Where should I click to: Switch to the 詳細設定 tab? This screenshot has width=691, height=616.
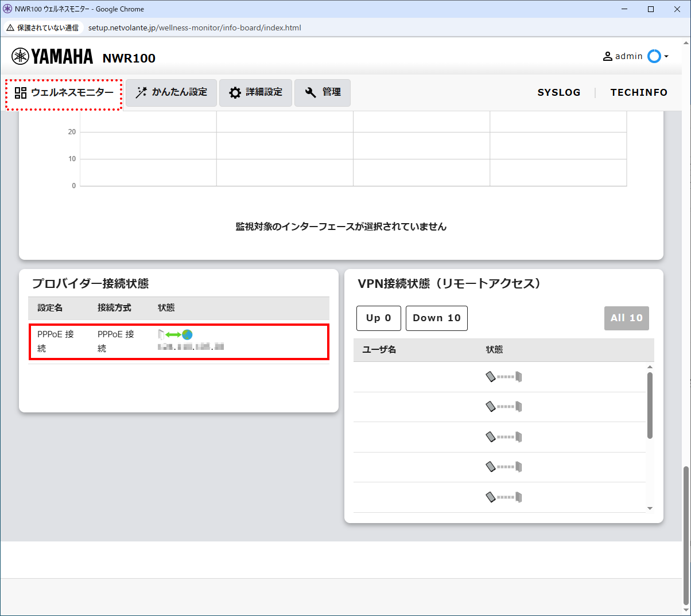[x=256, y=92]
